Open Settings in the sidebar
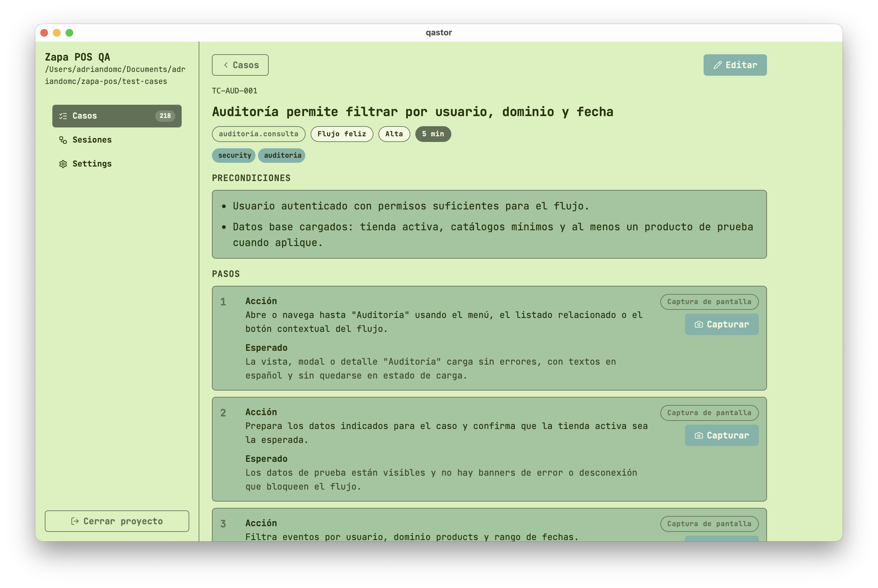 coord(117,164)
